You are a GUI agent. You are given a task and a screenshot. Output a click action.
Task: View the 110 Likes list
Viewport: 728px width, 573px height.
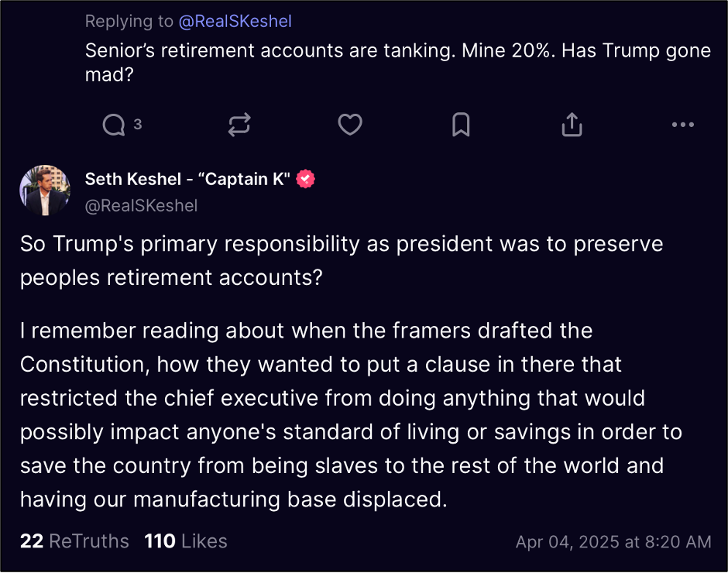(186, 541)
